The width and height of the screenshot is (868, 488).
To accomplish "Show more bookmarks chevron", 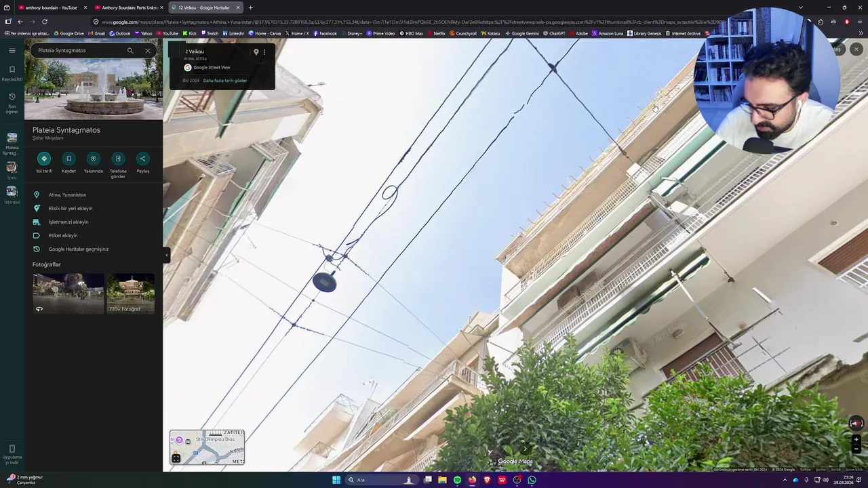I will tap(861, 33).
